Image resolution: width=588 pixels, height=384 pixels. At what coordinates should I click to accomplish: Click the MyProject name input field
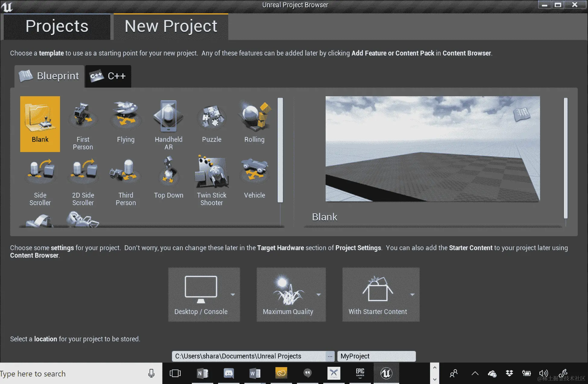(x=376, y=356)
